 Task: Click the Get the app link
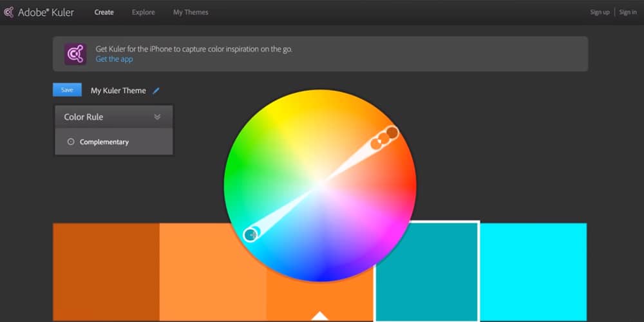tap(114, 59)
